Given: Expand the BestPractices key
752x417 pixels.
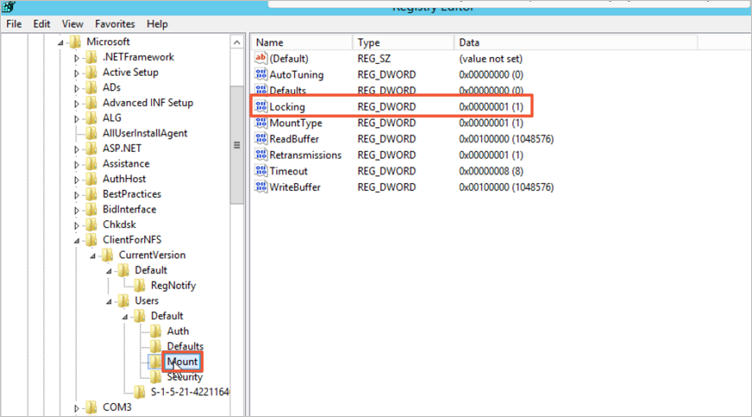Looking at the screenshot, I should 76,195.
